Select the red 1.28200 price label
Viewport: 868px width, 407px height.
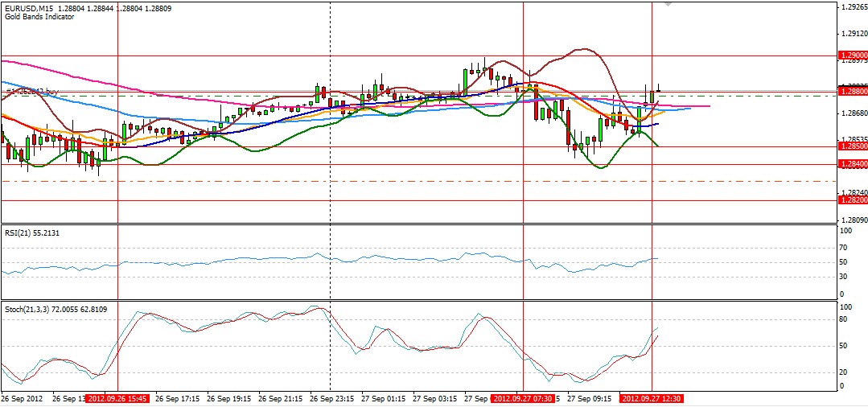coord(853,200)
